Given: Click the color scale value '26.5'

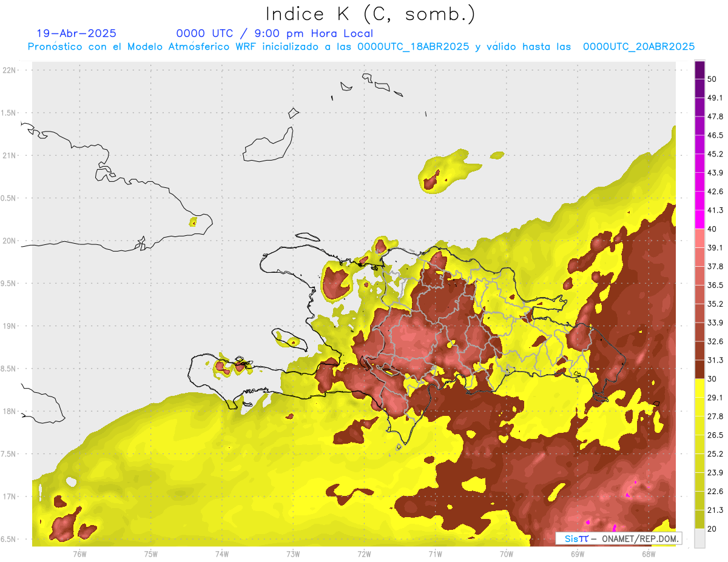Looking at the screenshot, I should coord(715,435).
